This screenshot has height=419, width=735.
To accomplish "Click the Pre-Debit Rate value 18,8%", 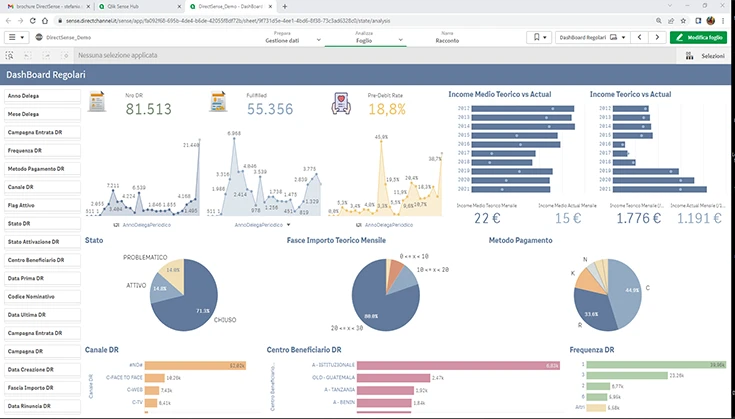I will (387, 109).
